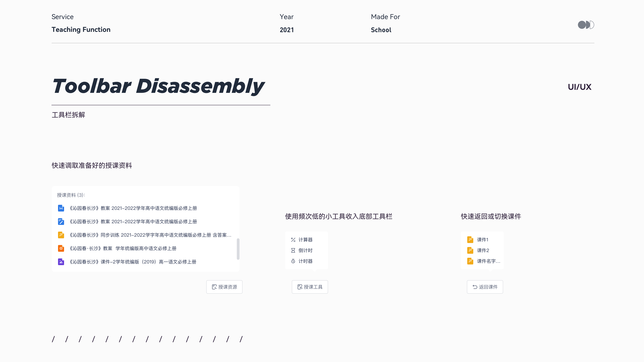Click the yellow PPT icon beside 课件1
The width and height of the screenshot is (644, 362).
(x=470, y=240)
